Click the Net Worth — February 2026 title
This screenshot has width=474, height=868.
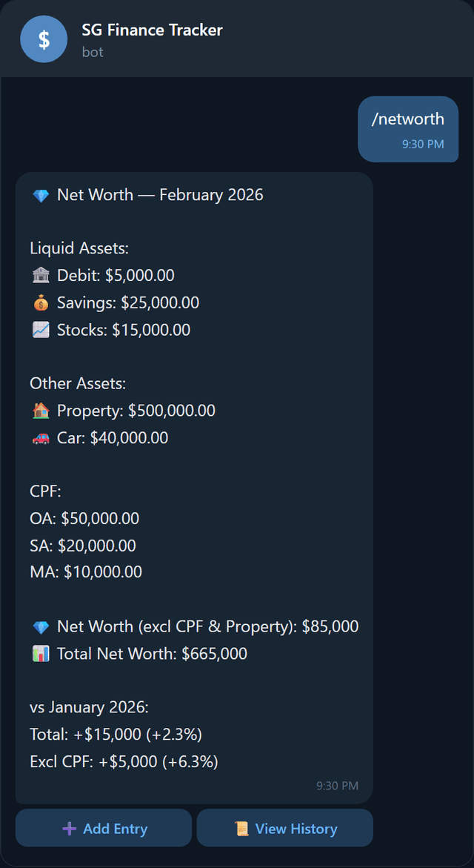coord(161,195)
